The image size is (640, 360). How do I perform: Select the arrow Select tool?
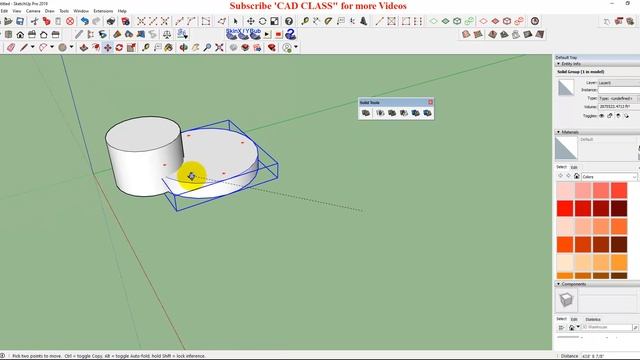[x=236, y=21]
